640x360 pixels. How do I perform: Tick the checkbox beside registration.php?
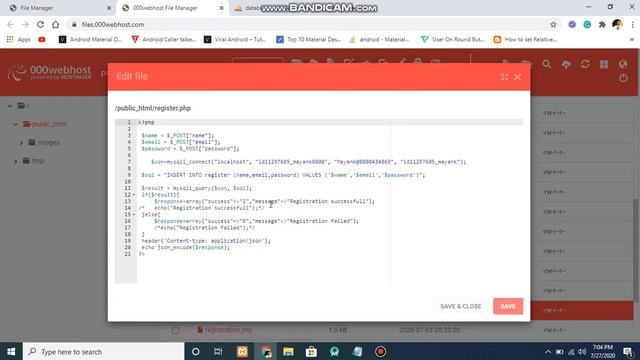(176, 331)
